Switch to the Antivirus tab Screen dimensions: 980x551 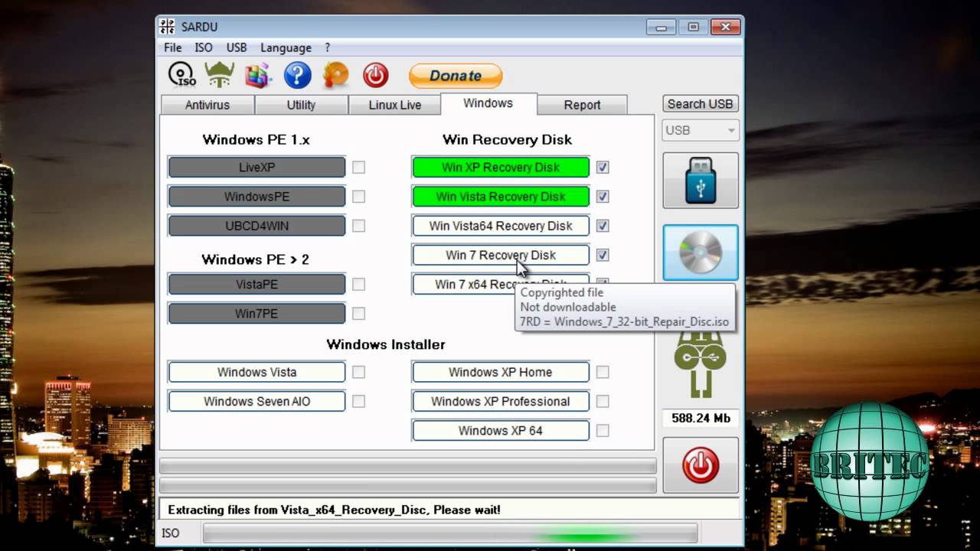point(207,105)
